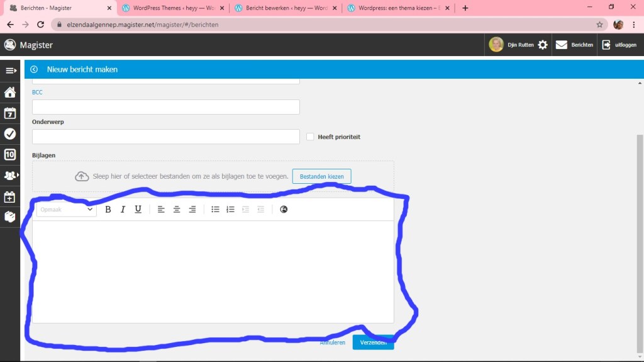644x362 pixels.
Task: Click the Verzenden button
Action: tap(373, 342)
